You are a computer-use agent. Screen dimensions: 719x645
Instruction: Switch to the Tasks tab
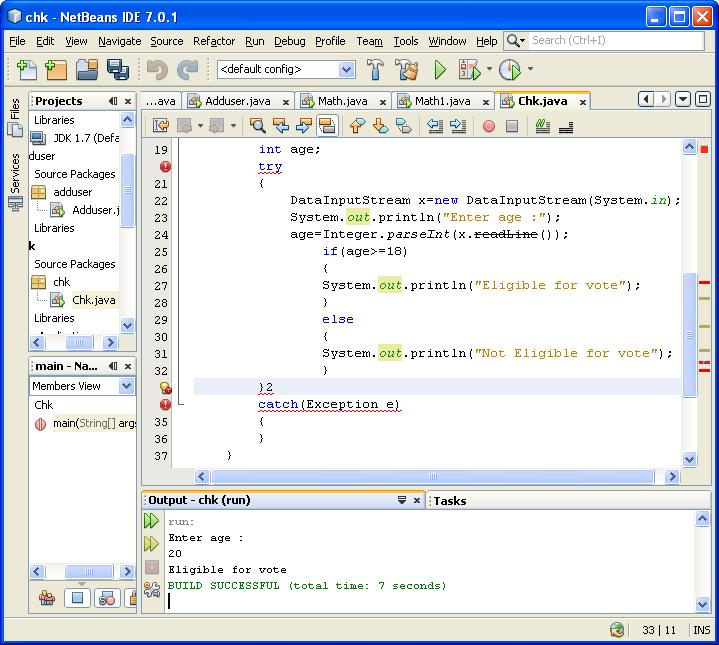[450, 501]
